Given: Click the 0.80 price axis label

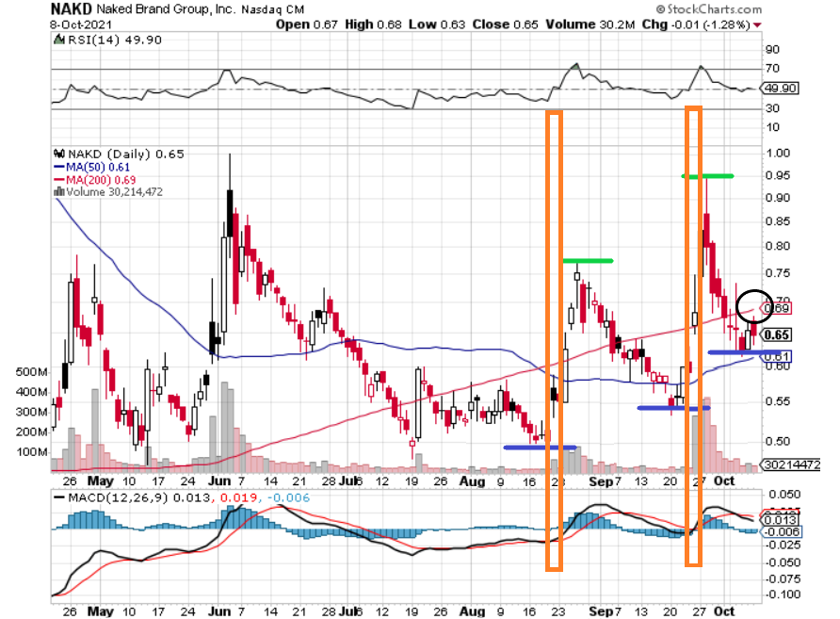Looking at the screenshot, I should (x=777, y=247).
